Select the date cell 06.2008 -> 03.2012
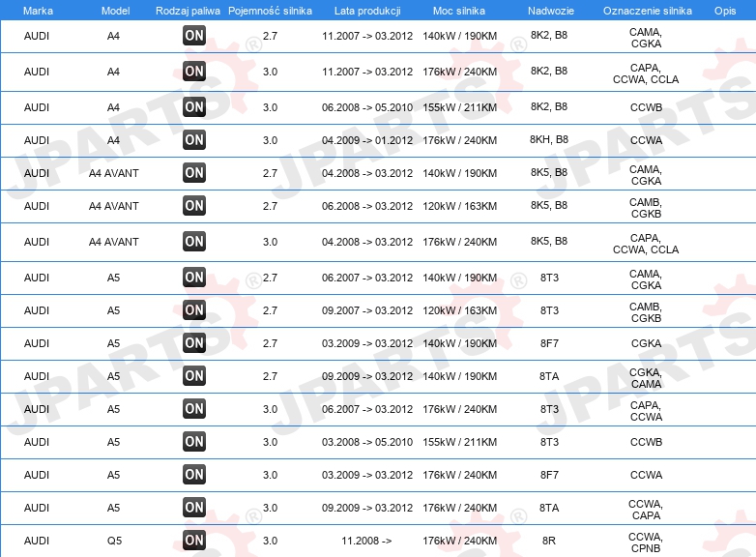756x557 pixels. pos(367,206)
